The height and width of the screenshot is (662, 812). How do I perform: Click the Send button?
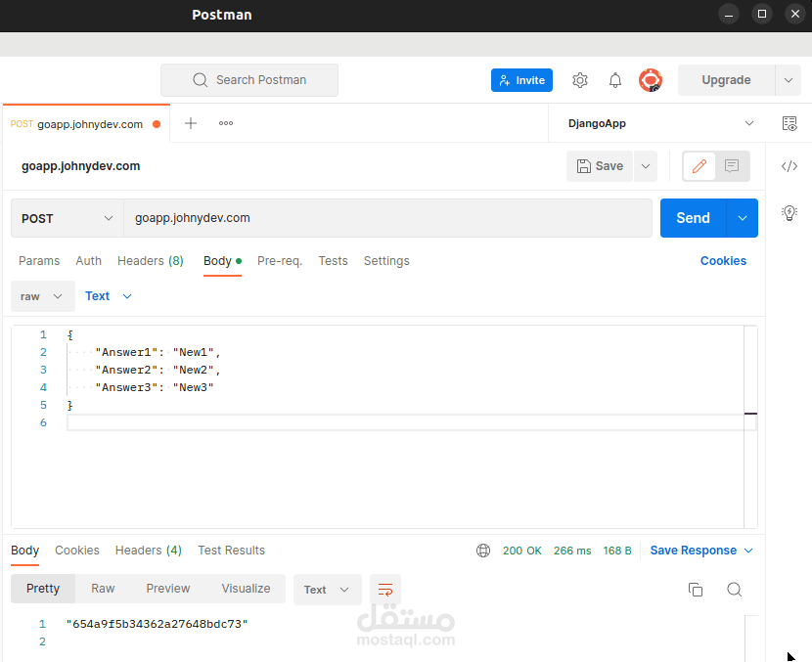click(x=693, y=218)
